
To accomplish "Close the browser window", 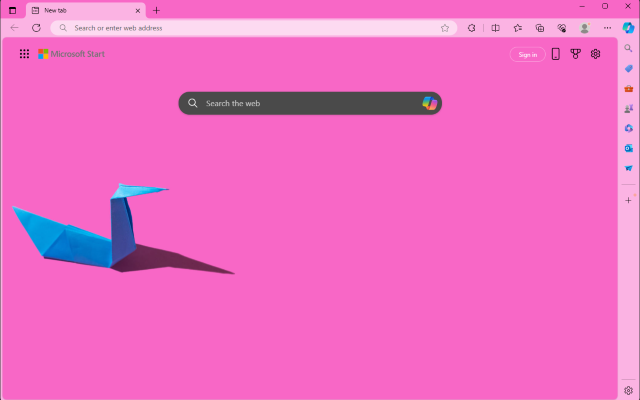I will 628,6.
